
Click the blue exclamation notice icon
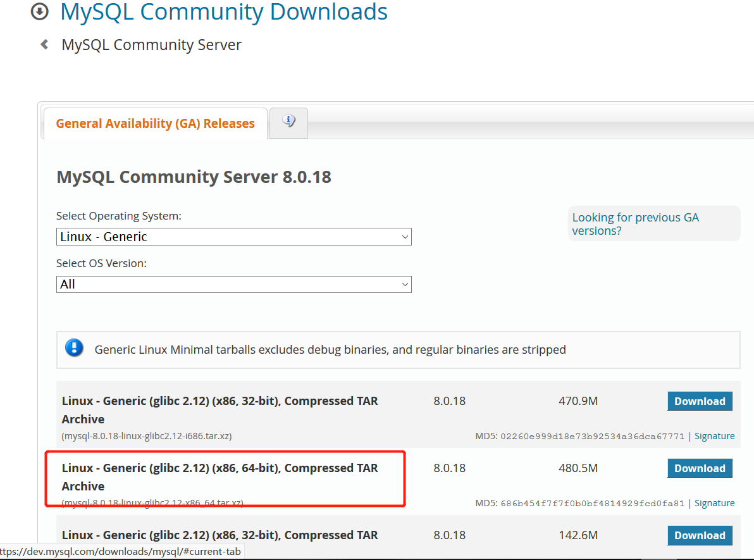pyautogui.click(x=74, y=347)
